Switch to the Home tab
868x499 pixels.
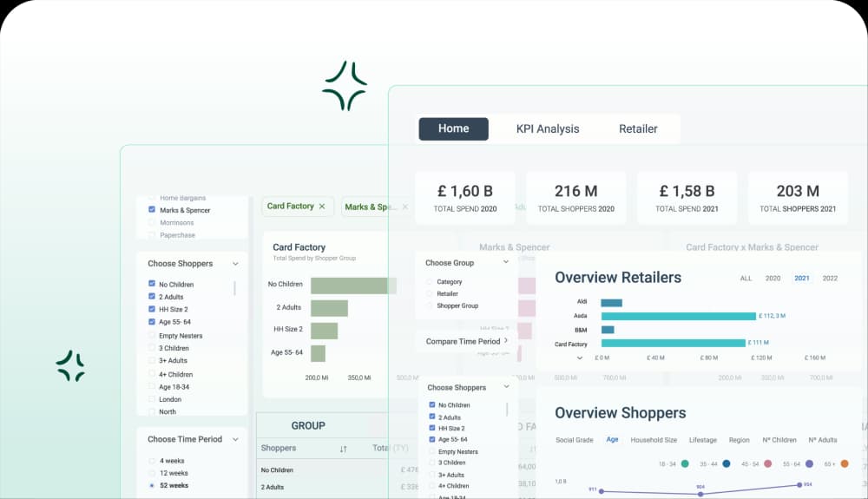(453, 129)
